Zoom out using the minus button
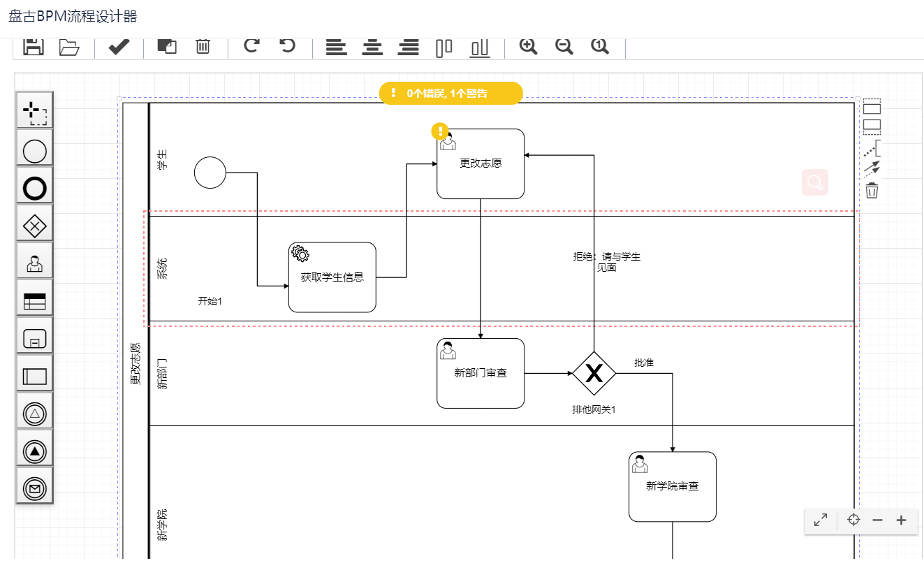Viewport: 924px width, 561px height. tap(878, 520)
